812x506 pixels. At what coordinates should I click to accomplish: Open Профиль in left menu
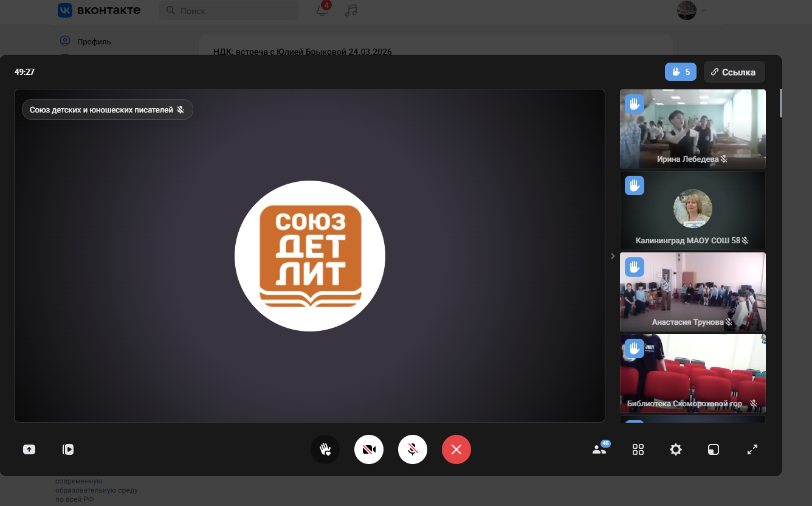(94, 41)
